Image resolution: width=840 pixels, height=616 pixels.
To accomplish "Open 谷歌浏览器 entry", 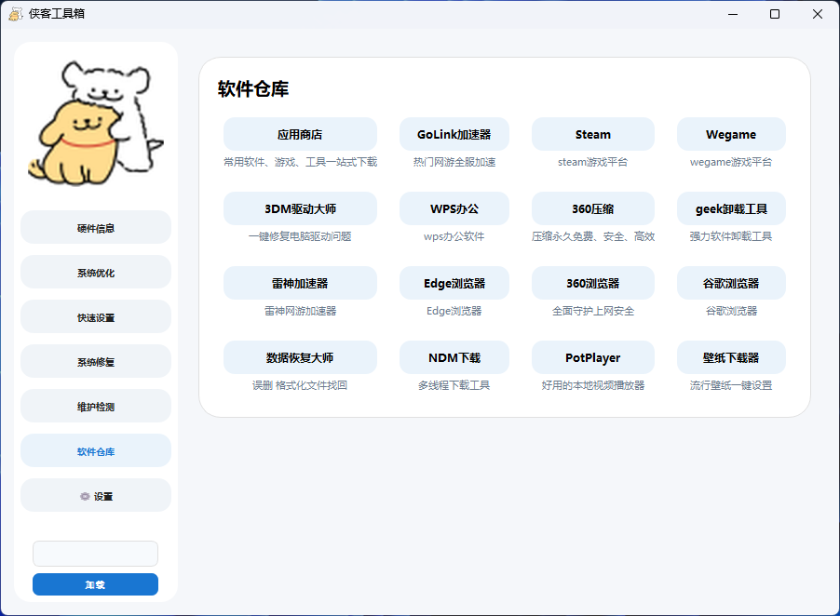I will click(731, 283).
